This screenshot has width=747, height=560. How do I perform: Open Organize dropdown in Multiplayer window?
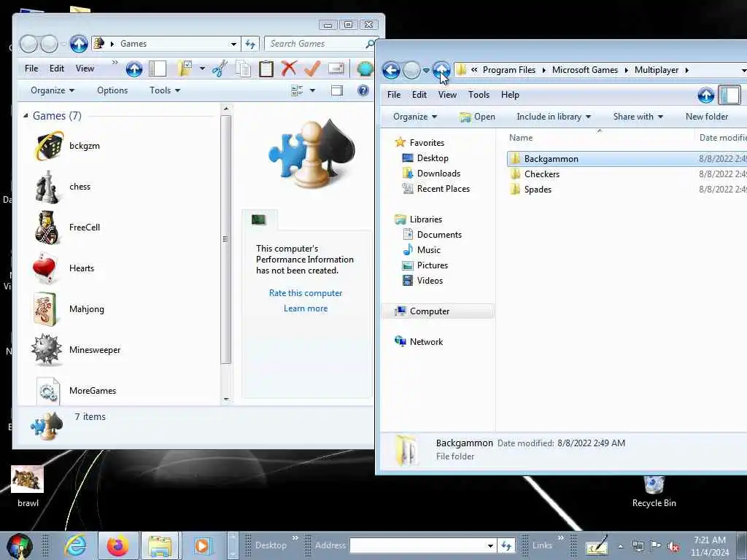pos(415,117)
